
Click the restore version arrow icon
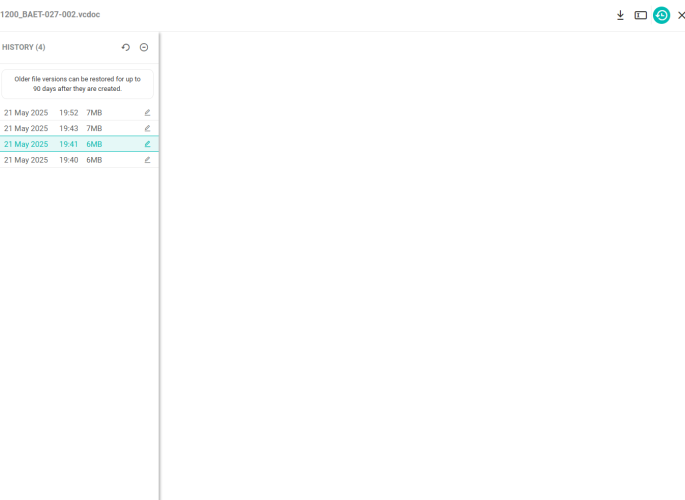tap(126, 47)
